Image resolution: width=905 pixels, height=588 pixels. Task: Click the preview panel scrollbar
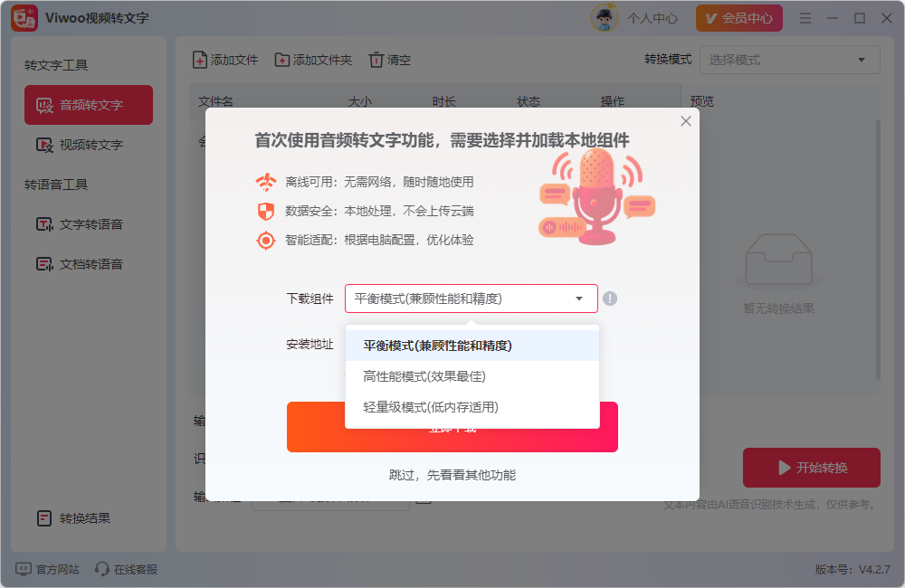[x=878, y=250]
